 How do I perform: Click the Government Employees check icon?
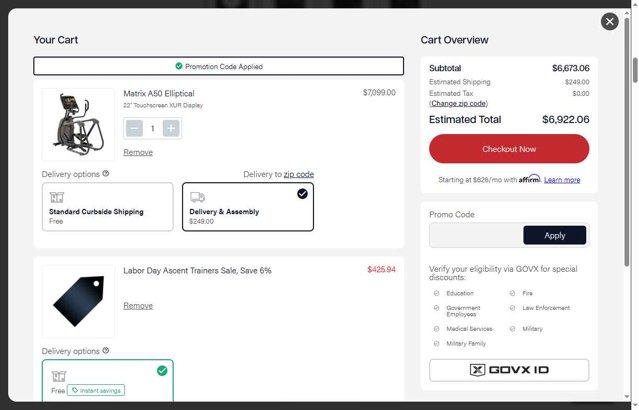click(436, 308)
